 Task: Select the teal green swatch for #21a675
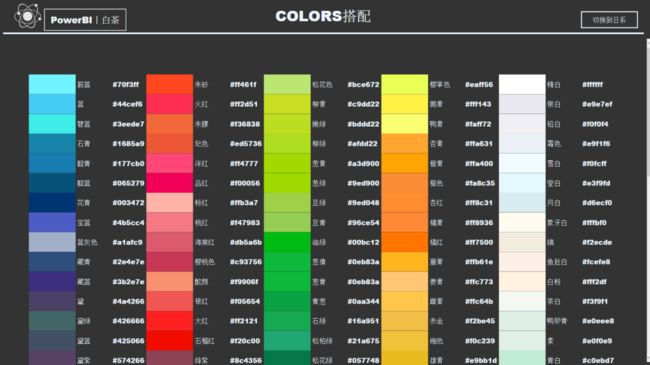coord(287,341)
